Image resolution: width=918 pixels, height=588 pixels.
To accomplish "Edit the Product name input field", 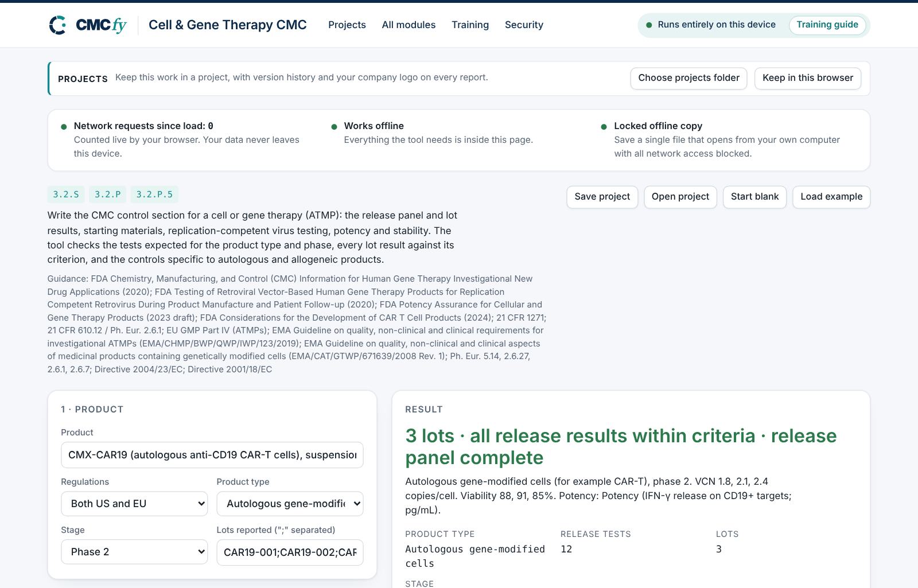I will pos(212,455).
